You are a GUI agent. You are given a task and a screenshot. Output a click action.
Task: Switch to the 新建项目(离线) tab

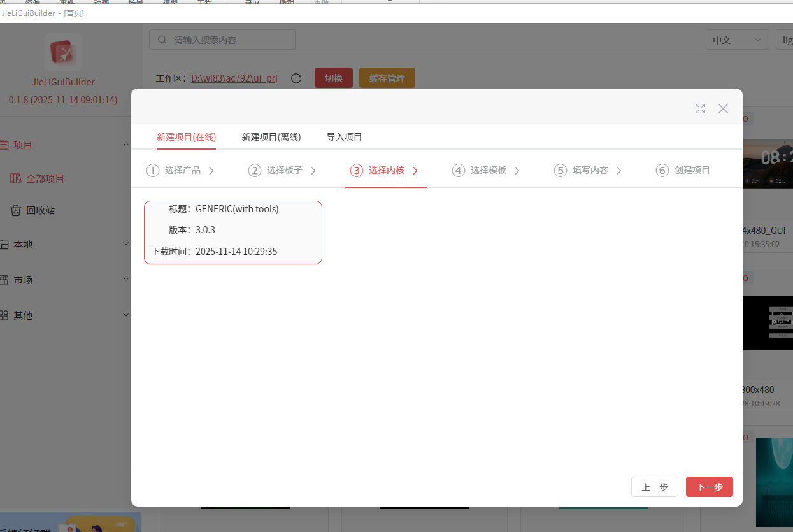[x=271, y=137]
